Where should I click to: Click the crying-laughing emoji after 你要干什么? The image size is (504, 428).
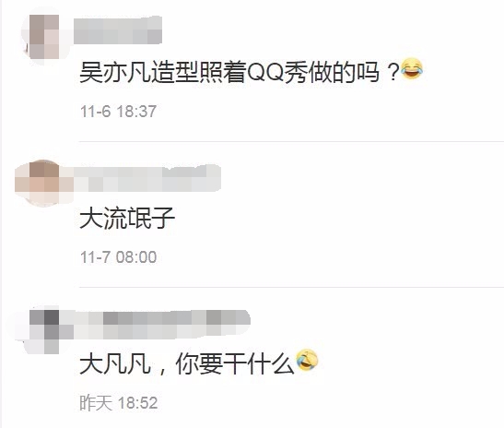[307, 360]
